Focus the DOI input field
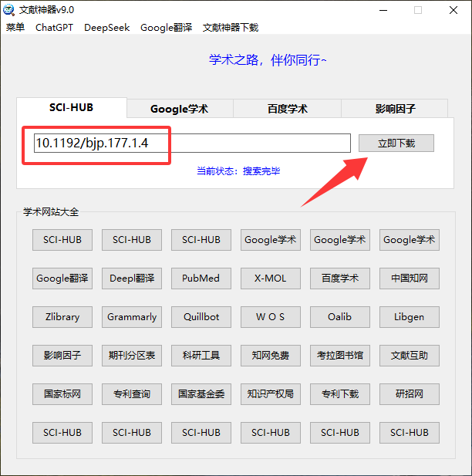Image resolution: width=472 pixels, height=476 pixels. [x=192, y=143]
